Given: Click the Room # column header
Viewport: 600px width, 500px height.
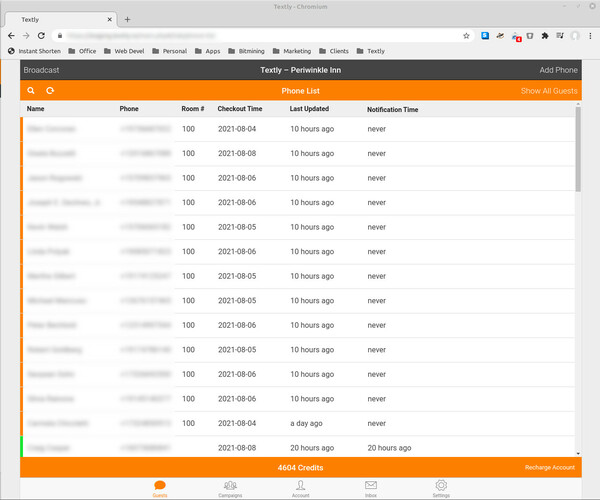Looking at the screenshot, I should 193,109.
